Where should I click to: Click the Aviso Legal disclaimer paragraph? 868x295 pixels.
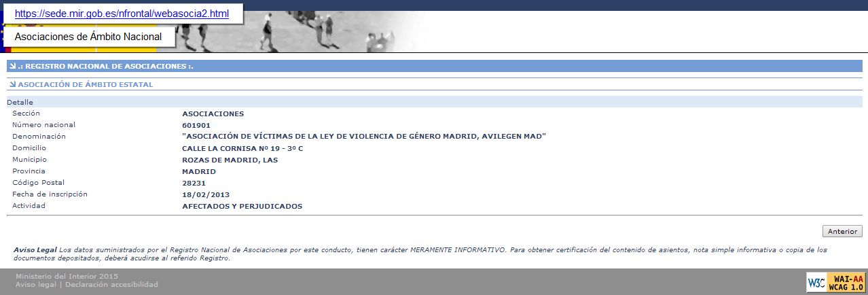pos(421,254)
